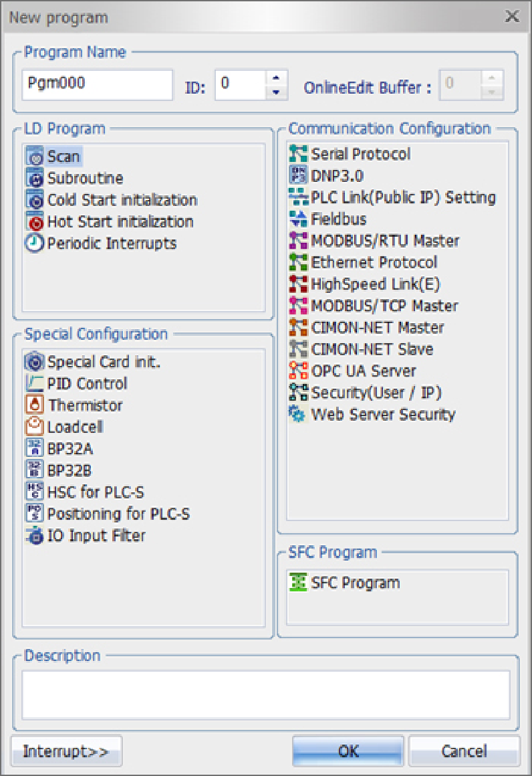Viewport: 532px width, 776px height.
Task: Select the DNP3.0 protocol icon
Action: [297, 176]
